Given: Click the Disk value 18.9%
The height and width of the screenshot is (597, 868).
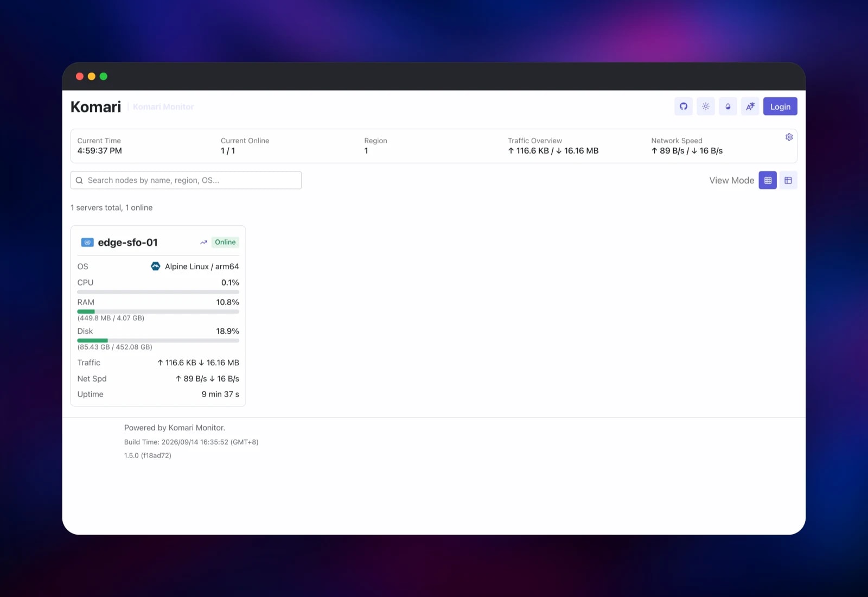Looking at the screenshot, I should (228, 331).
